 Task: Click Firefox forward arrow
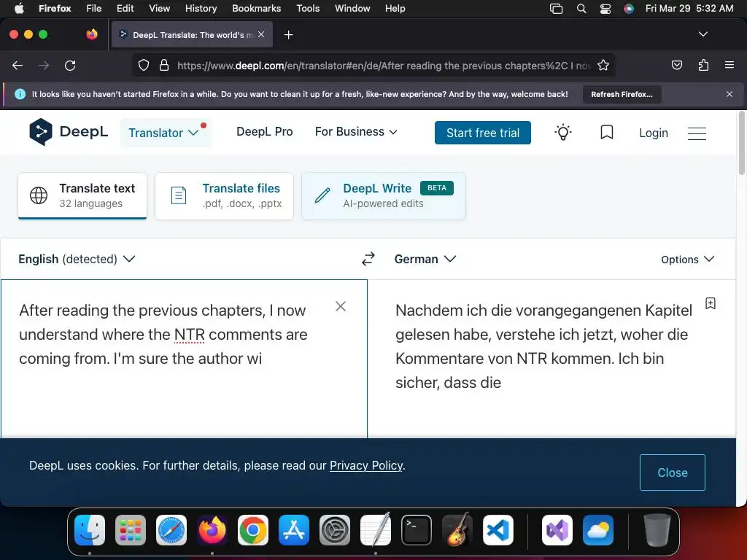tap(44, 65)
